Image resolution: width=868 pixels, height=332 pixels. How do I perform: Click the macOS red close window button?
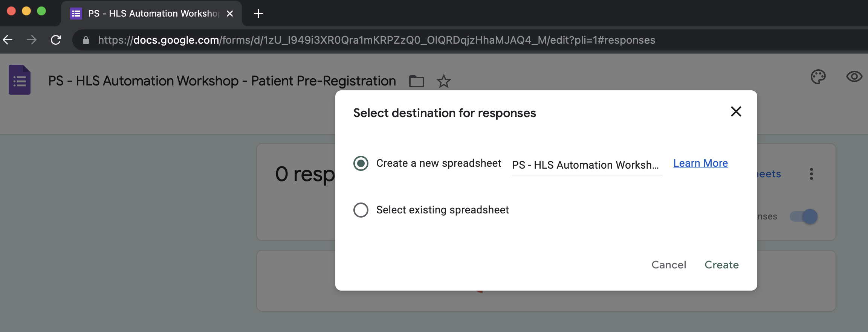pyautogui.click(x=11, y=11)
